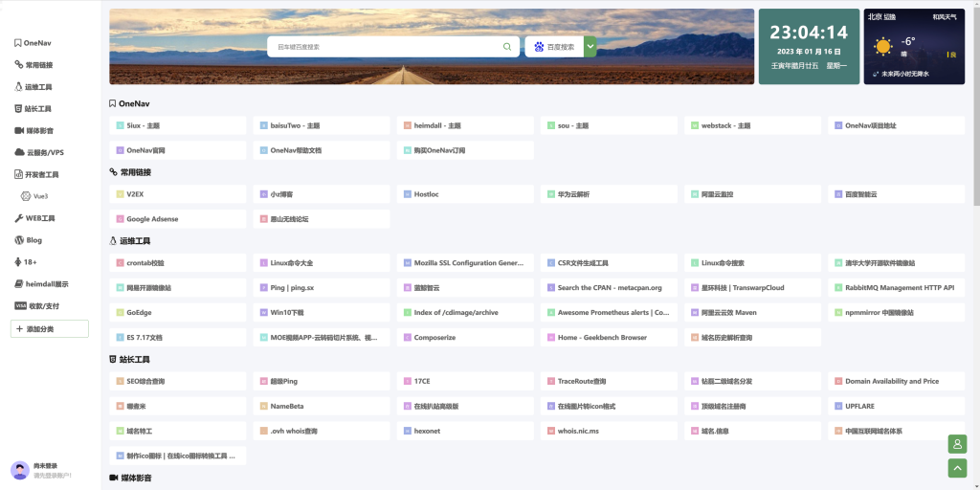Click the 添加分类 button
This screenshot has width=980, height=490.
coord(50,329)
